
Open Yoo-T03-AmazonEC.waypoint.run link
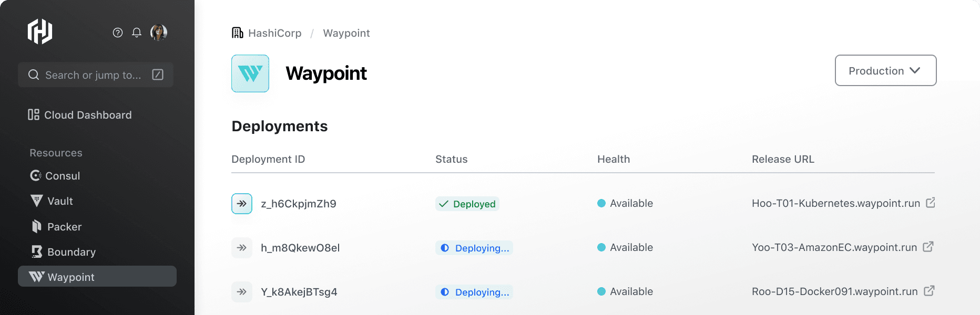click(834, 247)
